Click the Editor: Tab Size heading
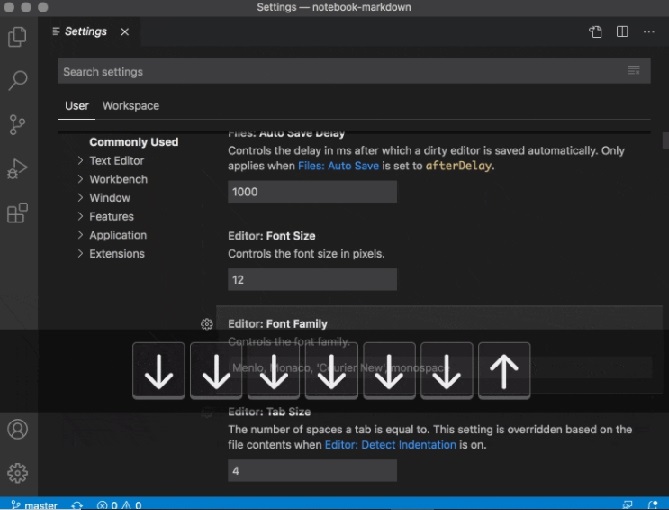Screen dimensions: 669x510 coord(270,412)
